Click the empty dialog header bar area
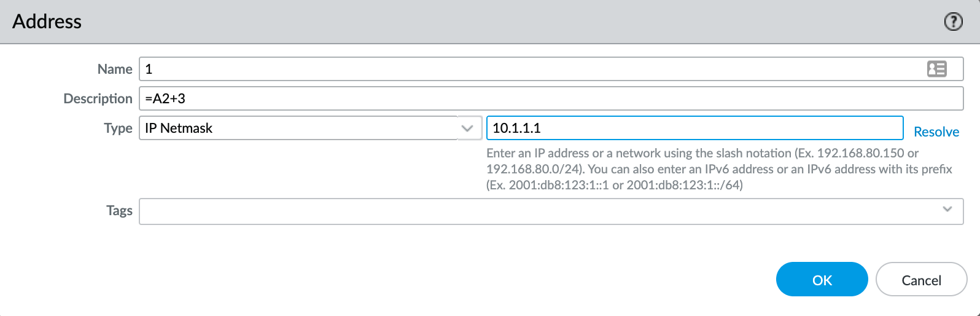This screenshot has width=980, height=316. point(491,22)
